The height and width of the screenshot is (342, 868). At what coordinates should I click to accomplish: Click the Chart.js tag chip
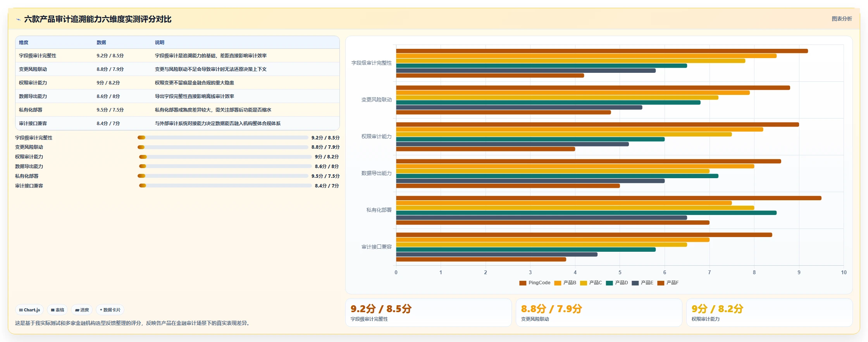29,310
